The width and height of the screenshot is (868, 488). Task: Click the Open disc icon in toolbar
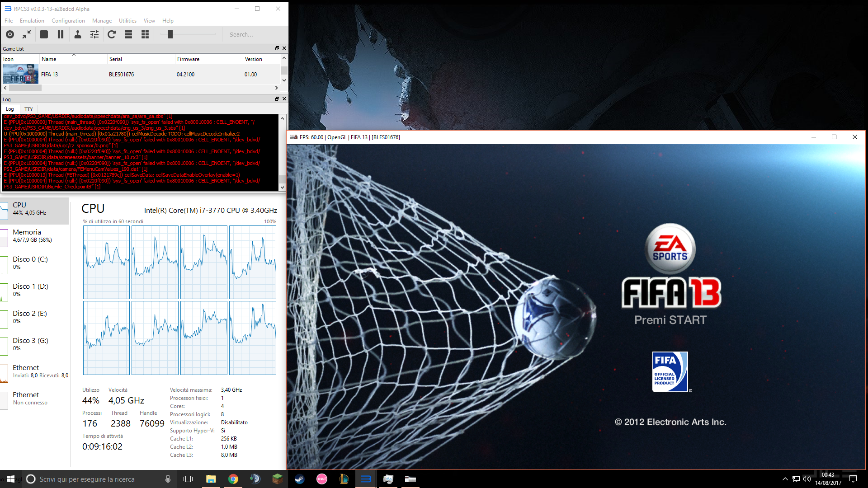(x=10, y=34)
